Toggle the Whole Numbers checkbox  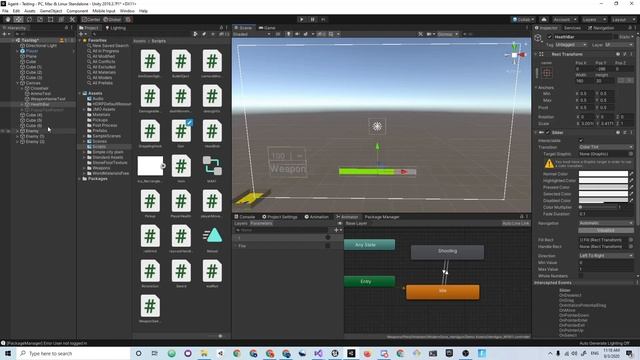(x=581, y=276)
